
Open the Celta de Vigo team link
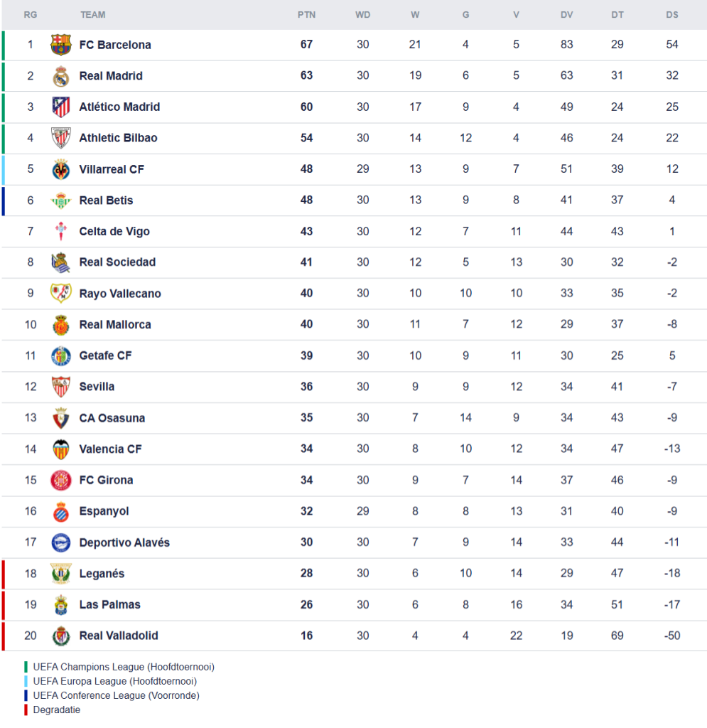[x=114, y=232]
